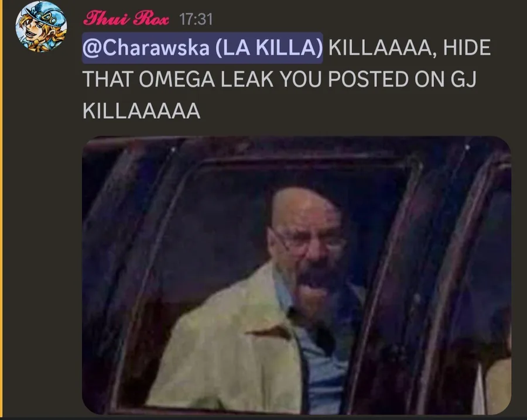Click the word POSTED in the message
The image size is (527, 420).
(368, 80)
